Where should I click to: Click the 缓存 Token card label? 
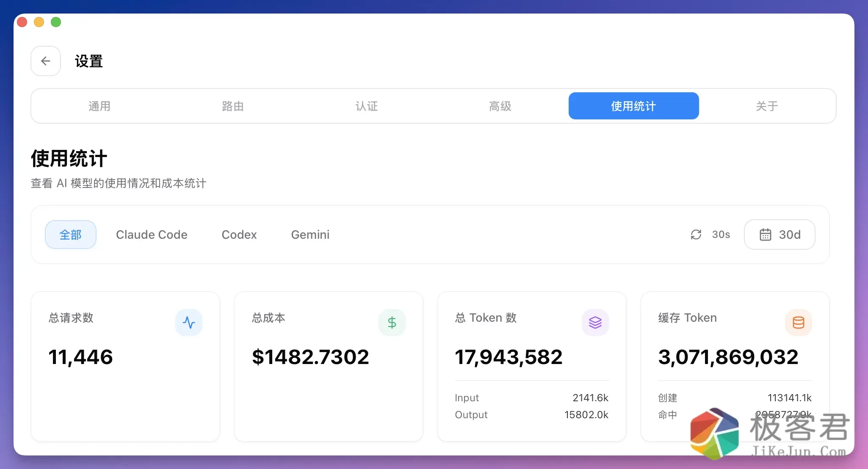pyautogui.click(x=688, y=318)
